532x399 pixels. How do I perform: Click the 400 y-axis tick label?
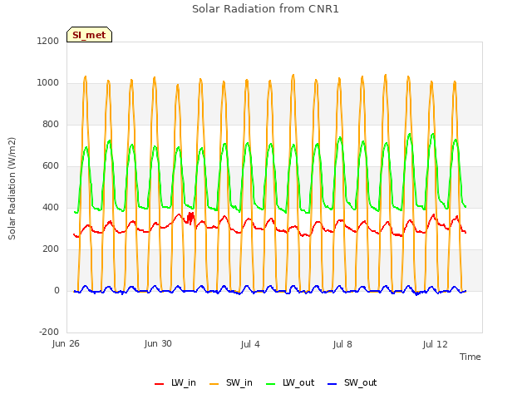(x=51, y=207)
